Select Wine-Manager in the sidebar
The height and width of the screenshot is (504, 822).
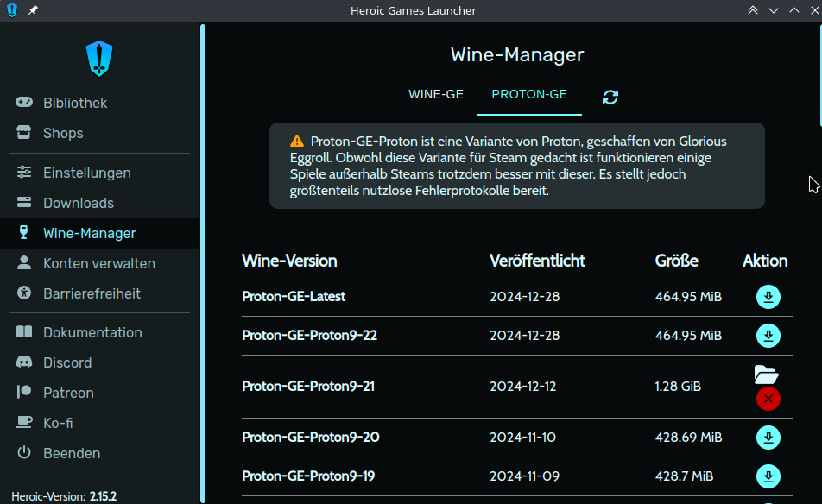(x=99, y=233)
